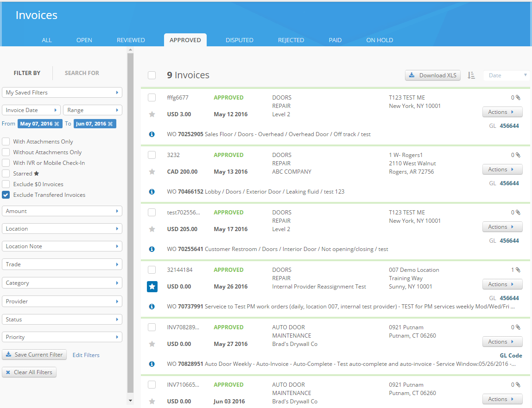Select invoice 3232 checkbox

coord(152,155)
